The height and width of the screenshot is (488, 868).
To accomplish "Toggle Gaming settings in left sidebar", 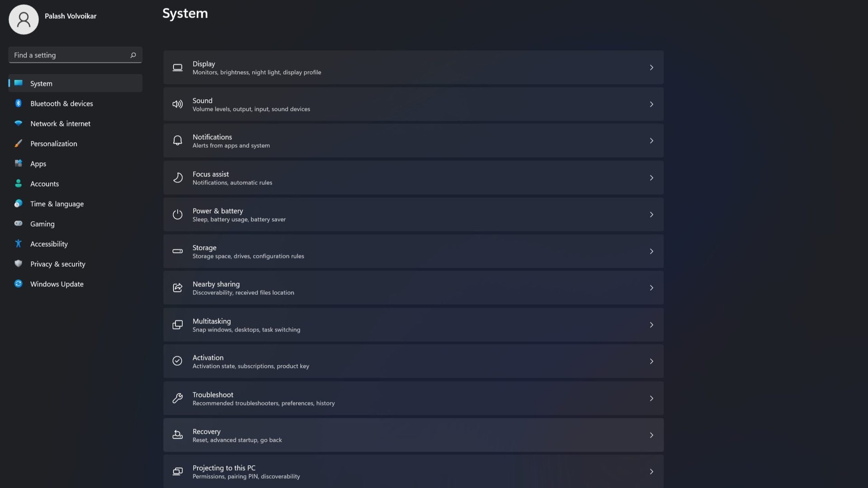I will point(42,224).
